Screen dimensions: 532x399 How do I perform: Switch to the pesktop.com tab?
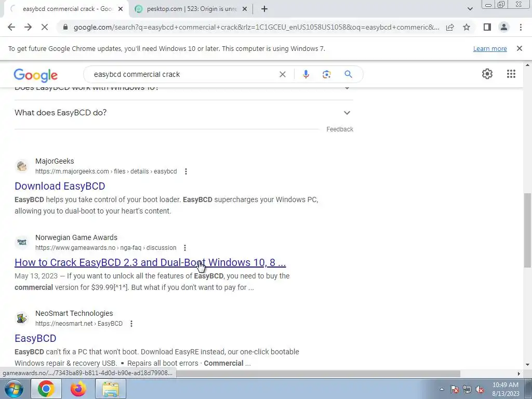192,9
